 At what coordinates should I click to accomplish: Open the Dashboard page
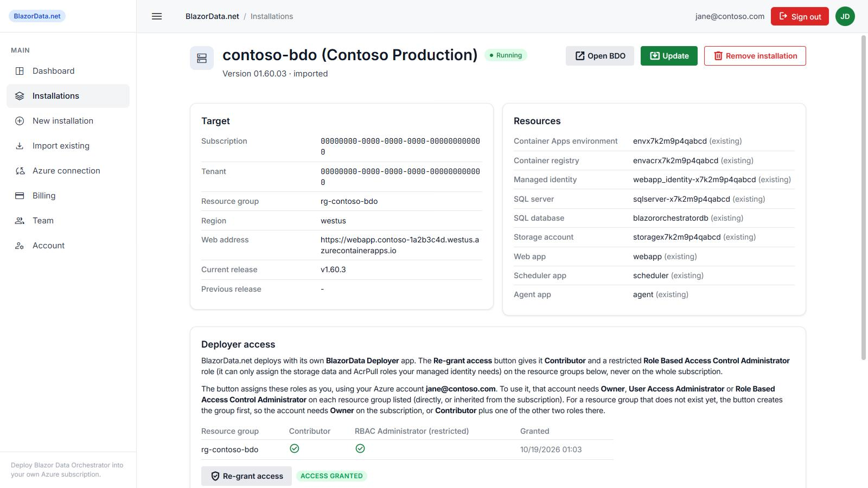[x=68, y=71]
